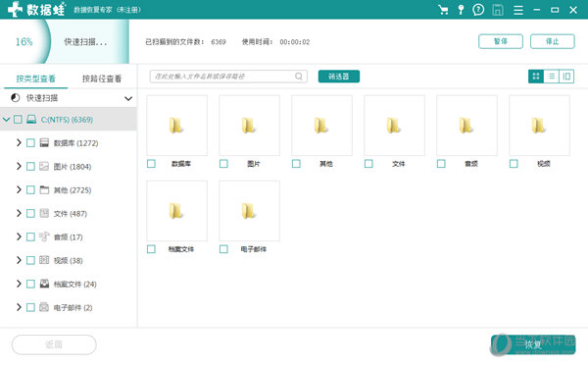This screenshot has width=588, height=368.
Task: Expand the 其他 (2725) tree node
Action: pyautogui.click(x=19, y=189)
